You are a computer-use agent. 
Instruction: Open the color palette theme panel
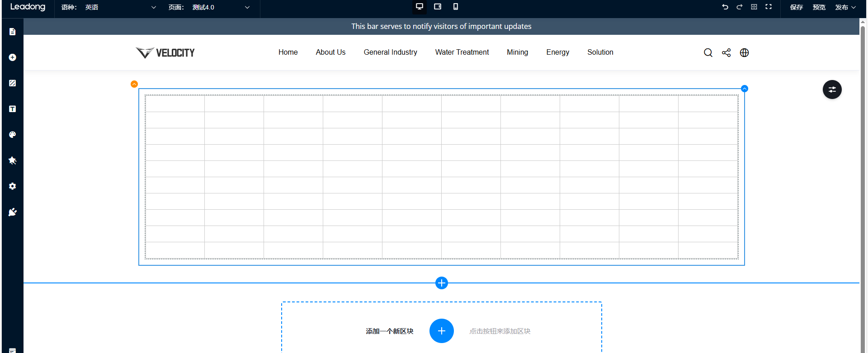click(13, 135)
